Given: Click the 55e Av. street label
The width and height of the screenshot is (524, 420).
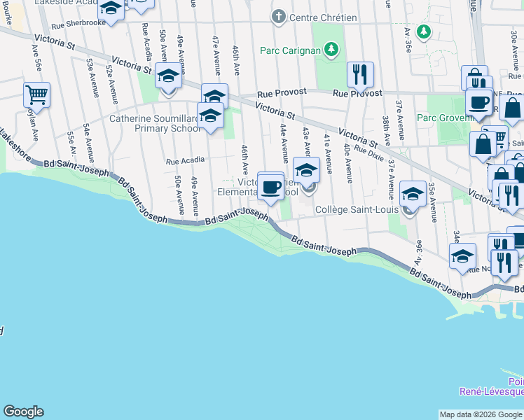Looking at the screenshot, I should 71,143.
